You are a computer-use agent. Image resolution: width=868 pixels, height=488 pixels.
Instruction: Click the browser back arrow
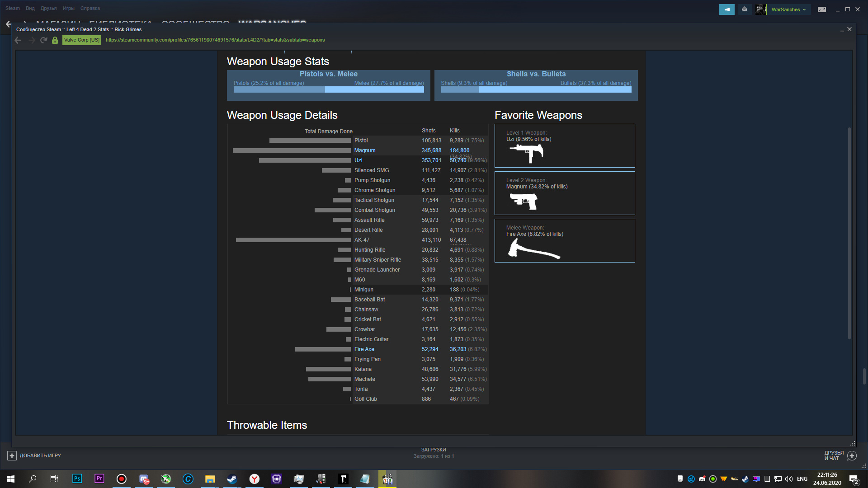coord(18,40)
